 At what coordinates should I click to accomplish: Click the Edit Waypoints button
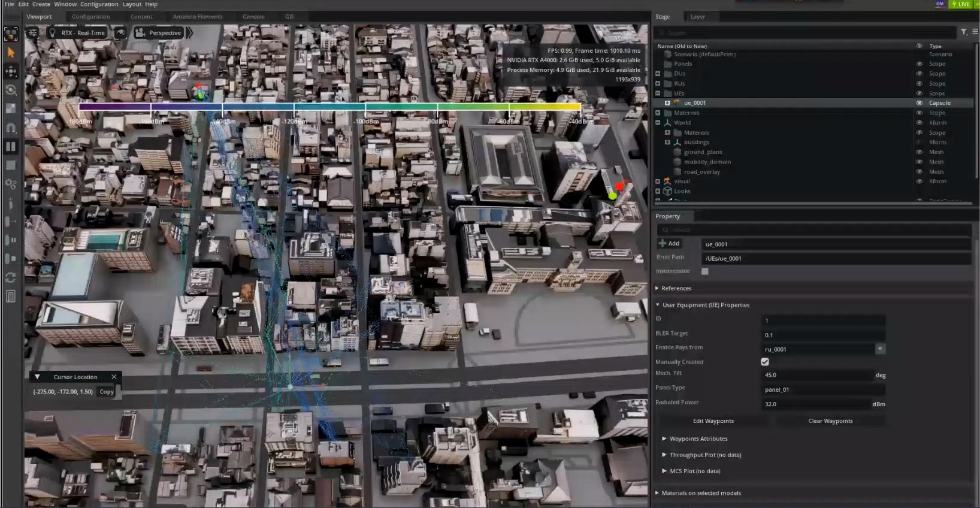tap(713, 421)
